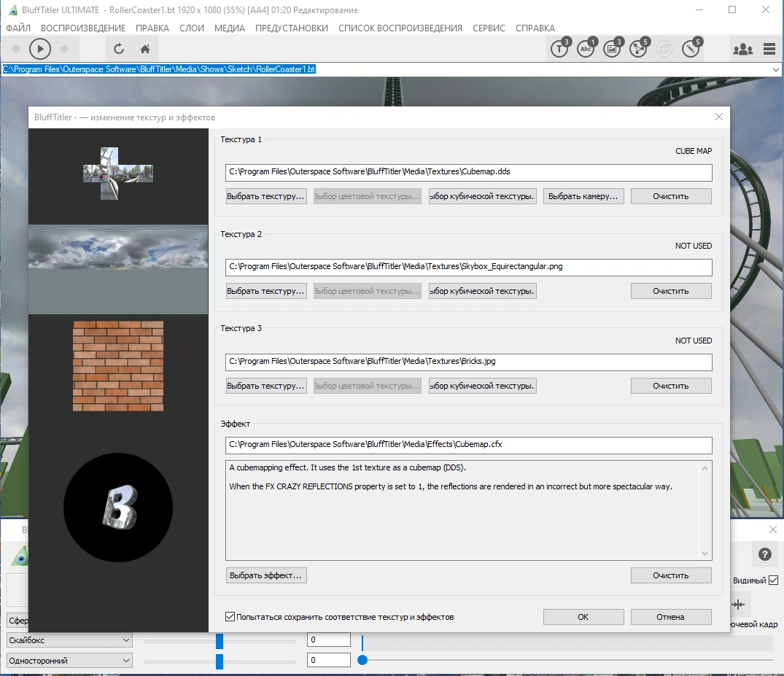This screenshot has height=676, width=784.
Task: Click cube texture selection for Texture 3
Action: 483,386
